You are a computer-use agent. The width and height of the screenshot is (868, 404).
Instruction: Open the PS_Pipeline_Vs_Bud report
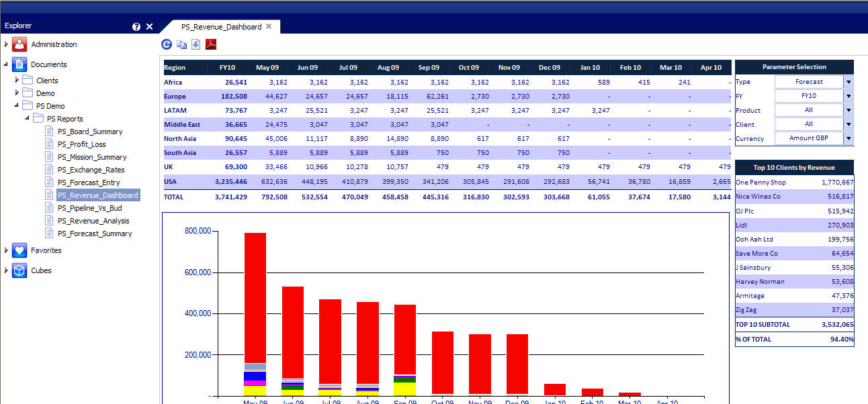click(x=90, y=208)
